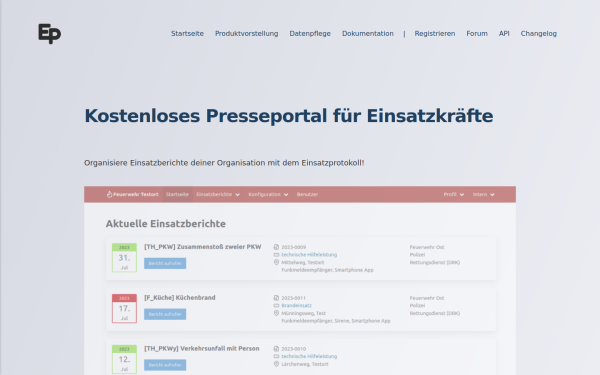This screenshot has height=375, width=600.
Task: Open the Intern dropdown
Action: 483,194
